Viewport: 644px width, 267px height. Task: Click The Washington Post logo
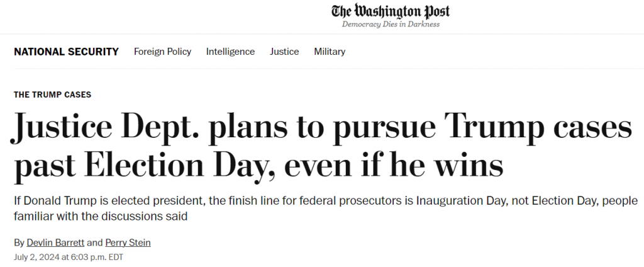point(391,11)
